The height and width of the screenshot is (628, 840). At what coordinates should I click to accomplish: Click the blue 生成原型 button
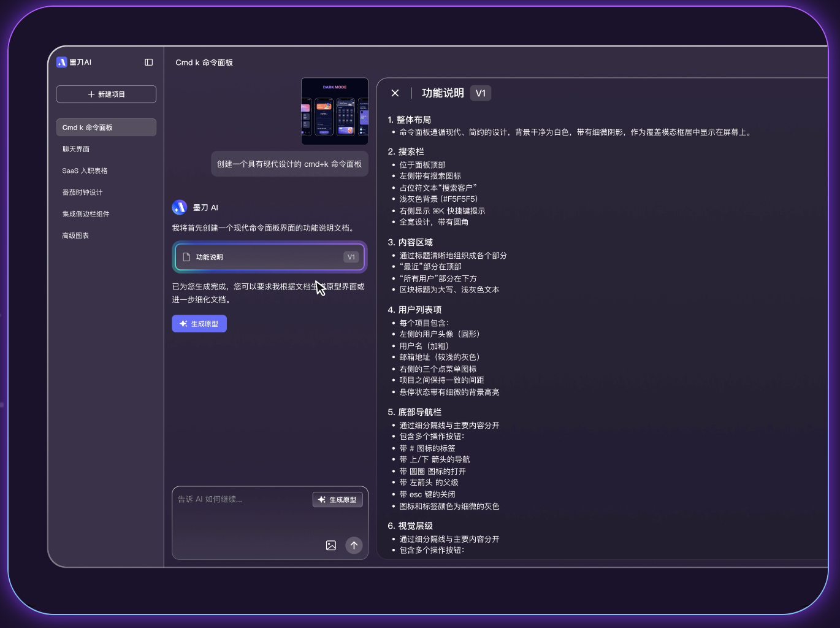pos(199,323)
